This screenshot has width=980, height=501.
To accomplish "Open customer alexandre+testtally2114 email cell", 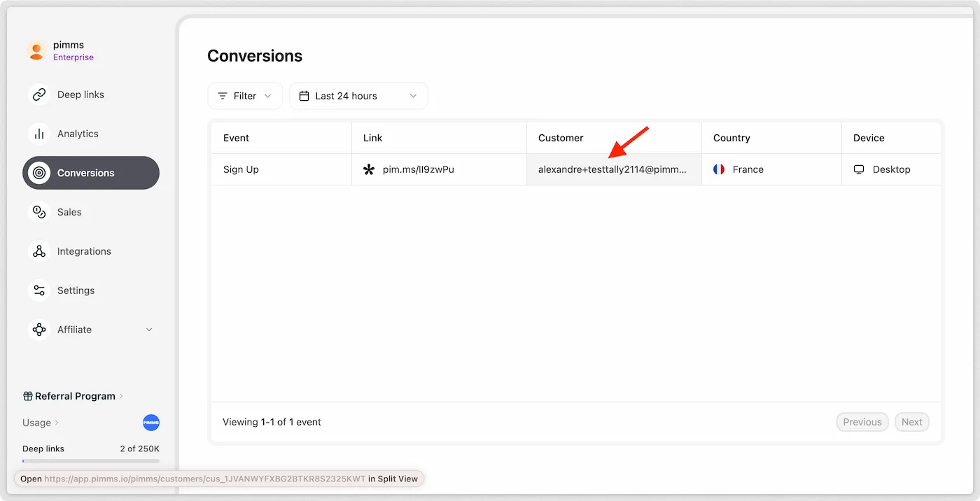I will [x=612, y=169].
